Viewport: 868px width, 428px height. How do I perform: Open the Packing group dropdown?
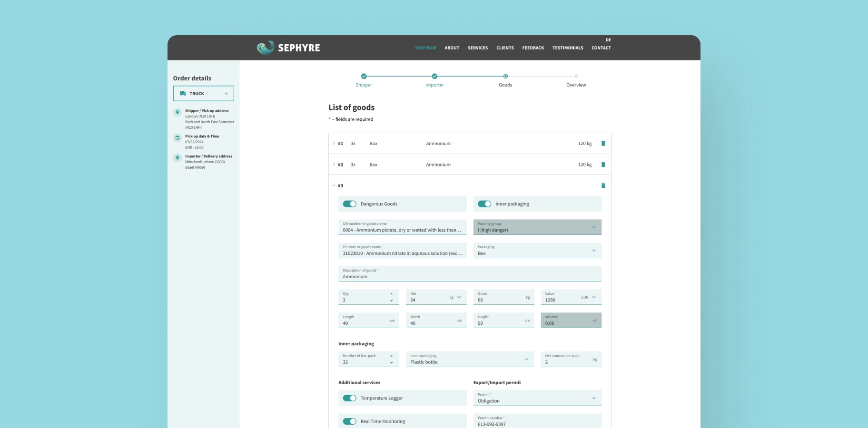[x=537, y=227]
